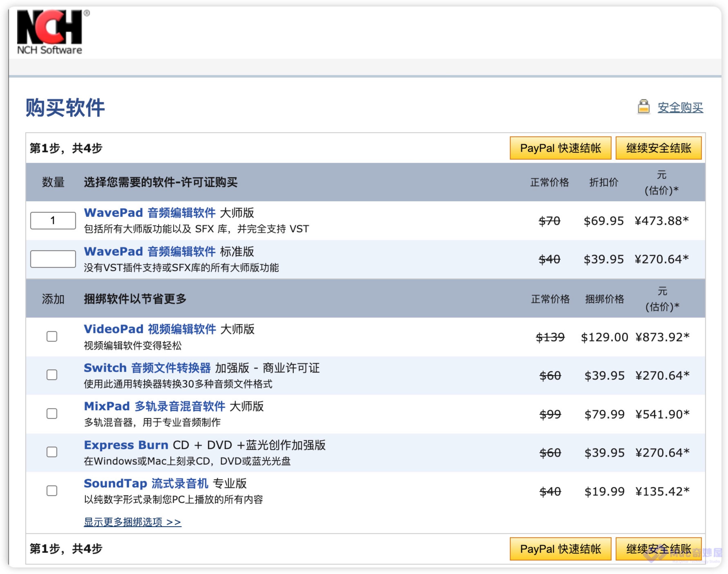Tick the SoundTap 流式录音机 checkbox
The height and width of the screenshot is (574, 728).
[x=52, y=491]
